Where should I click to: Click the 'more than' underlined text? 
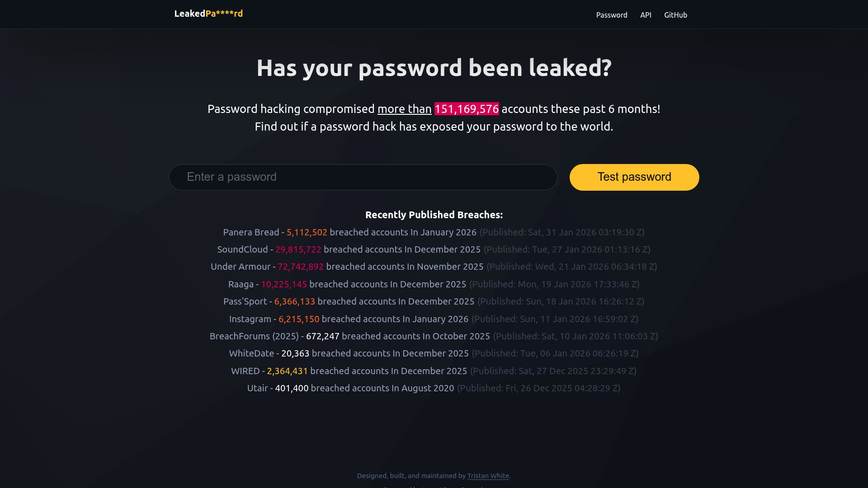pyautogui.click(x=404, y=109)
